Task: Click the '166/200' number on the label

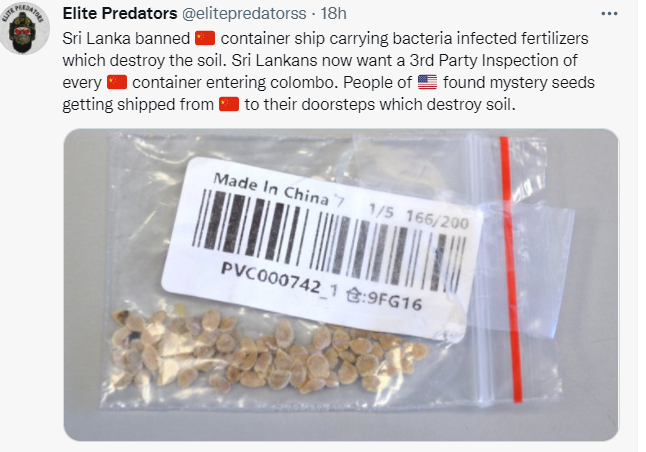Action: [437, 220]
